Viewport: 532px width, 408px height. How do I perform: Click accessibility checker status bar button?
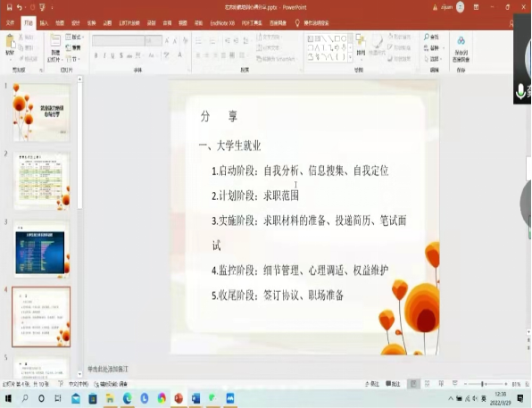[x=111, y=384]
